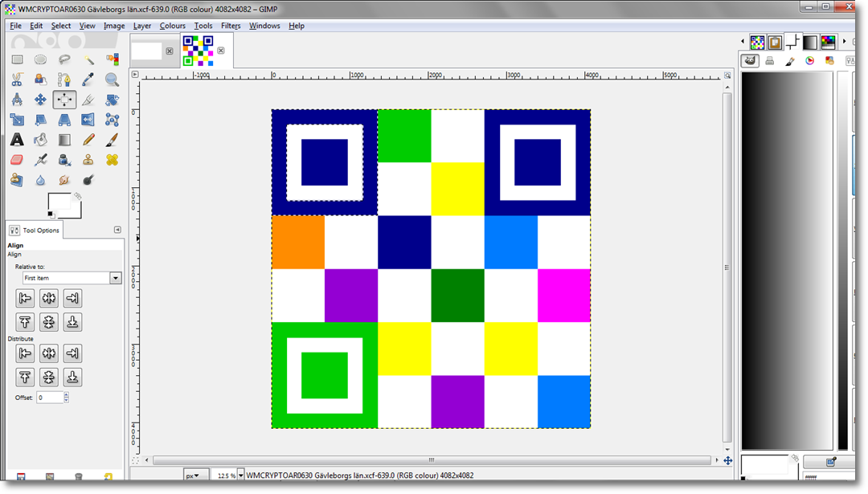Select the Perspective tool
This screenshot has width=868, height=494.
tap(64, 120)
